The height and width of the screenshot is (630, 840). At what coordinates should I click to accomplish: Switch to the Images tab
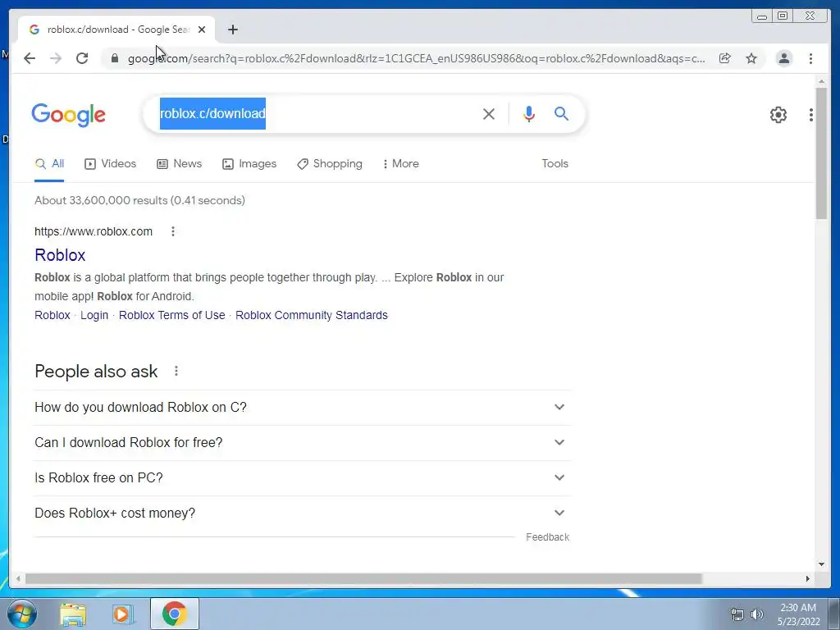click(x=249, y=163)
